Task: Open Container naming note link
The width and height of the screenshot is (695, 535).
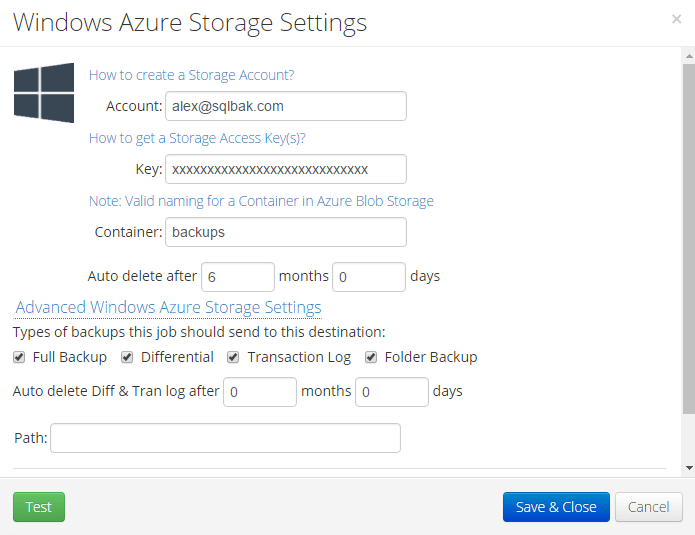Action: [x=261, y=201]
